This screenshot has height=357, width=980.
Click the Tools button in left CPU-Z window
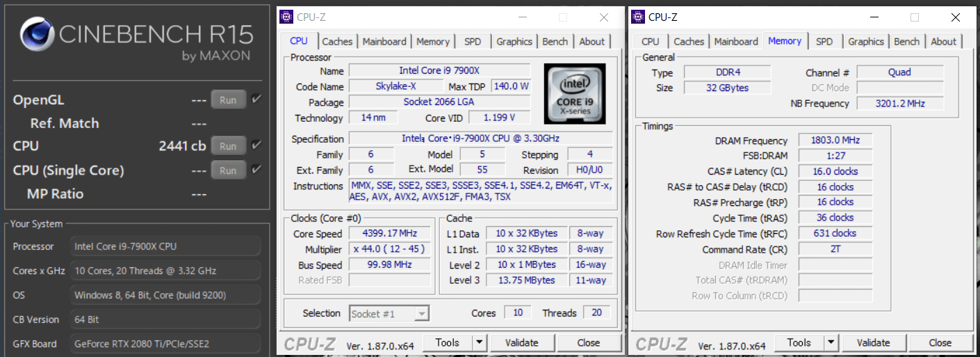click(x=448, y=342)
